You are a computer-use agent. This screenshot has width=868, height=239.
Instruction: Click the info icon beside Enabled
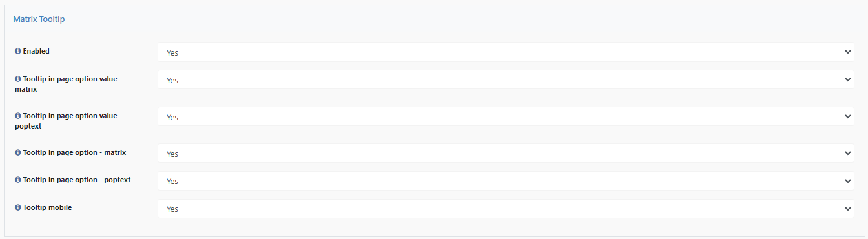pyautogui.click(x=18, y=50)
